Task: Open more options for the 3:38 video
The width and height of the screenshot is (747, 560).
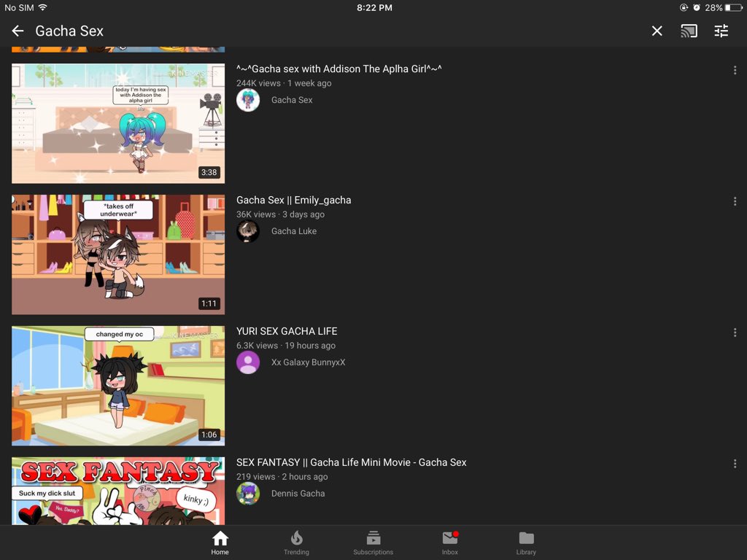Action: (x=735, y=71)
